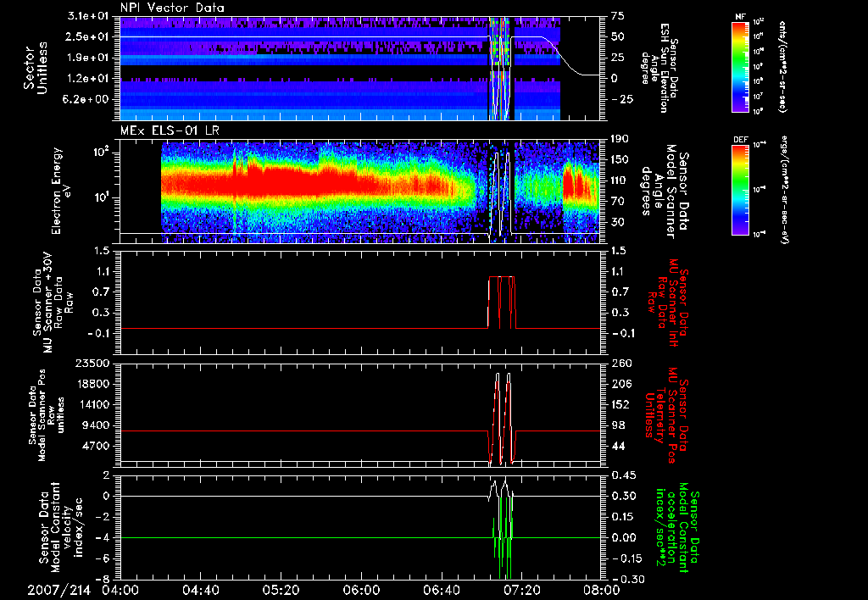Click the 'Sector Unitless' axis label
The width and height of the screenshot is (868, 600).
36,68
